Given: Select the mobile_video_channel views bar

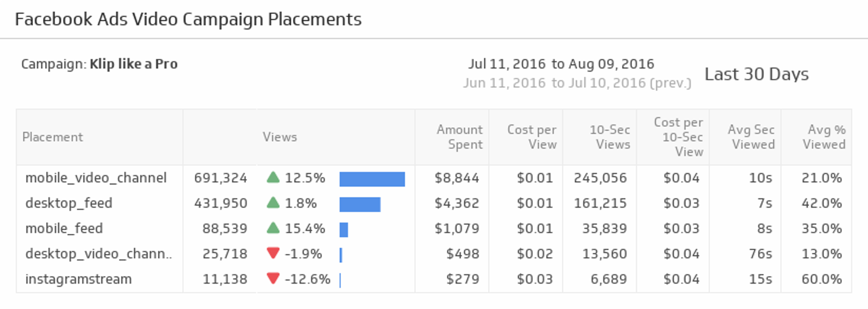Looking at the screenshot, I should [372, 179].
